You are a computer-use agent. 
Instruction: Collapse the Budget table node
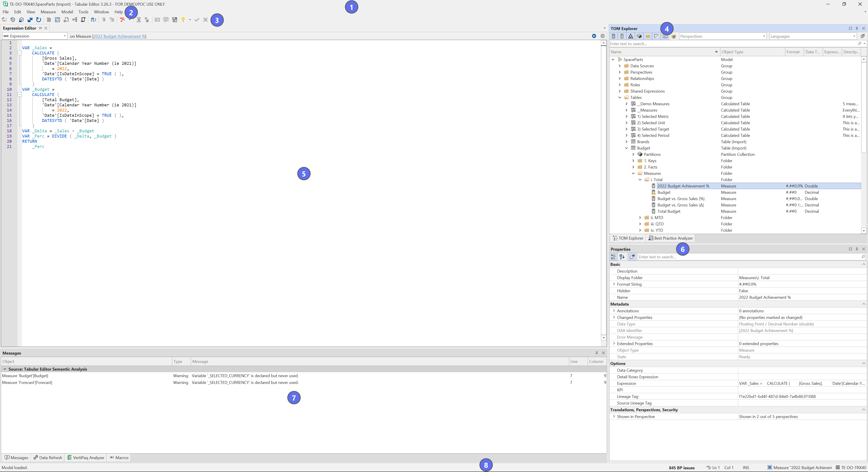pos(626,148)
